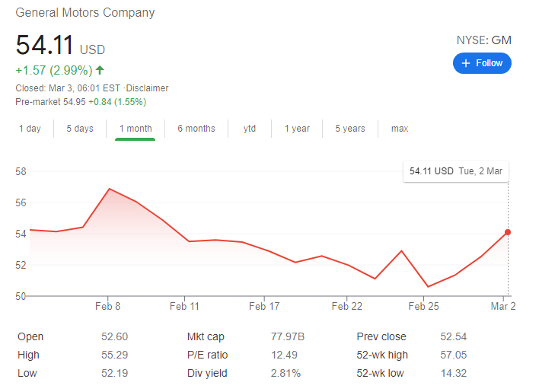The image size is (539, 392).
Task: Click the 52-wk high label
Action: click(382, 355)
